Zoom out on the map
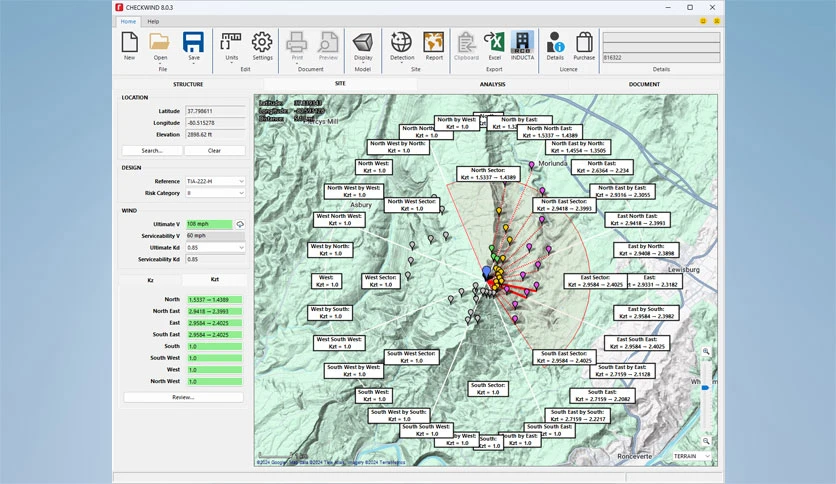Image resolution: width=836 pixels, height=484 pixels. point(706,441)
